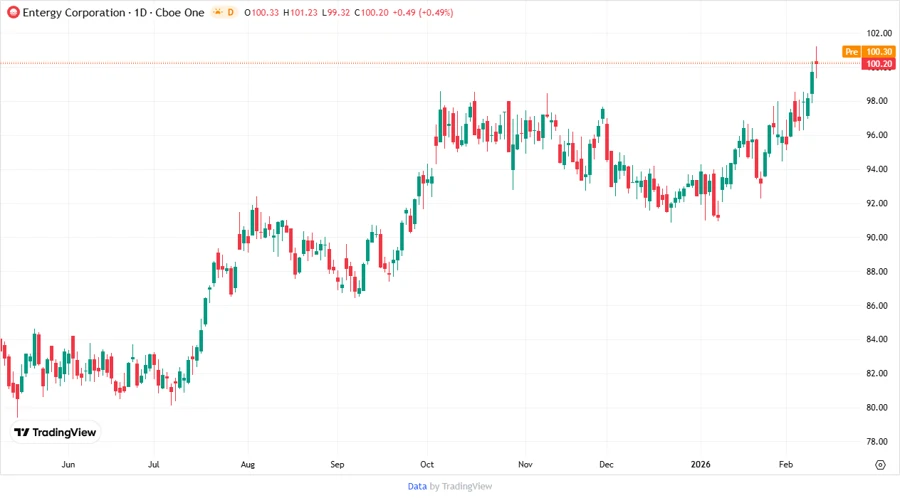
Task: Click the low value L99.32
Action: (x=336, y=13)
